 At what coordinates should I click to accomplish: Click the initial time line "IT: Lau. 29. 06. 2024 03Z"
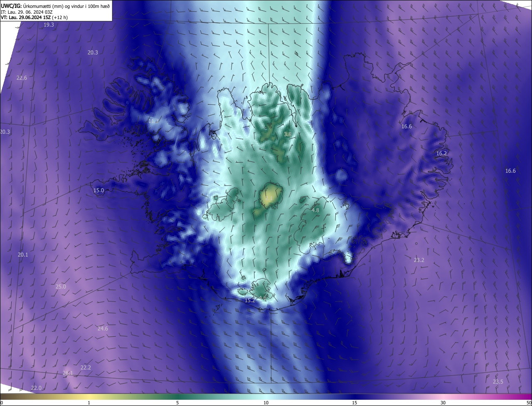coord(27,12)
